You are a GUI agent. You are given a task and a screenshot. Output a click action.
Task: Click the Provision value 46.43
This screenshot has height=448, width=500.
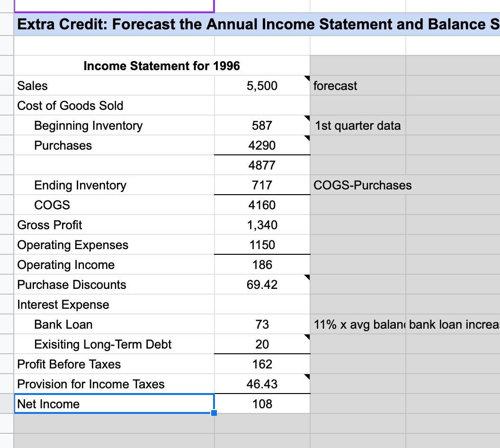262,384
